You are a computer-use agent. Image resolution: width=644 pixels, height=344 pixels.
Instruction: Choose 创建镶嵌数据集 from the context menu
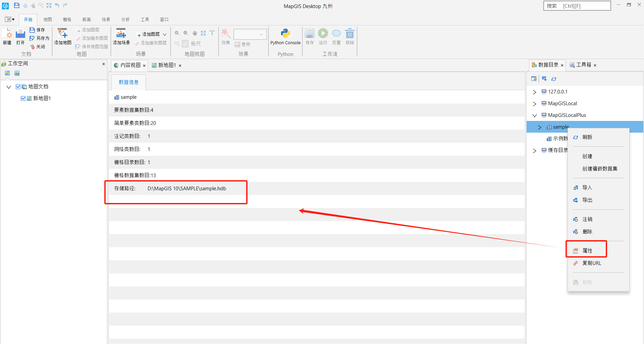click(598, 169)
